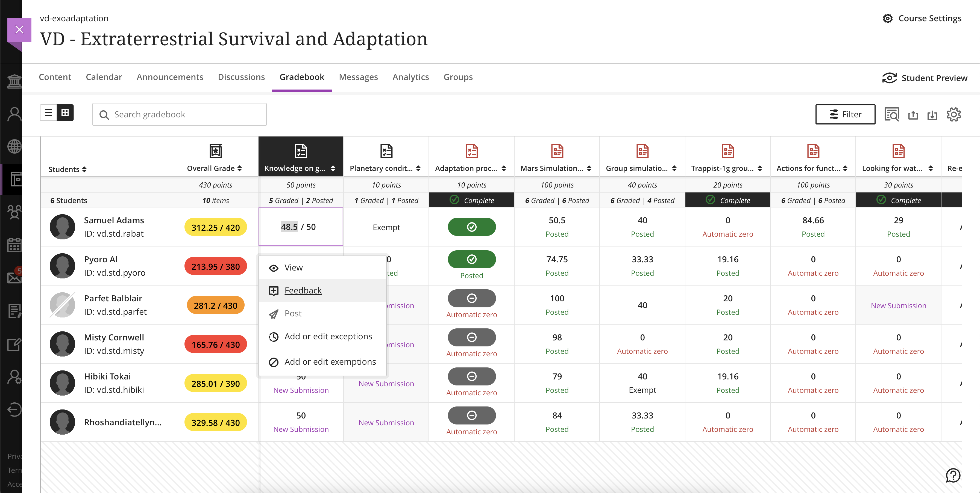Click the Filter button

point(845,114)
